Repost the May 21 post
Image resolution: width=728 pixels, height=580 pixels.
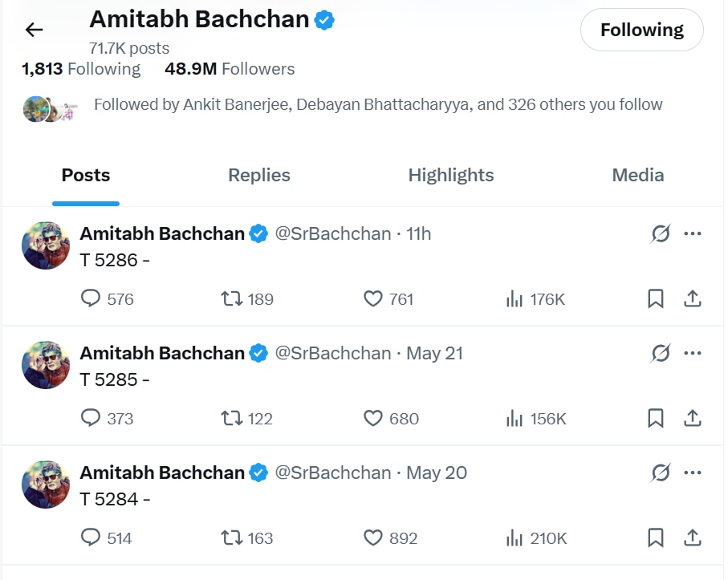click(x=232, y=419)
